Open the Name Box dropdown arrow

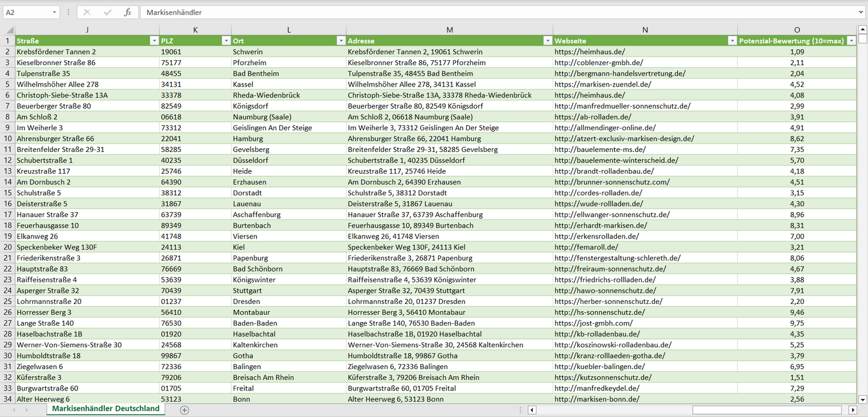coord(55,12)
